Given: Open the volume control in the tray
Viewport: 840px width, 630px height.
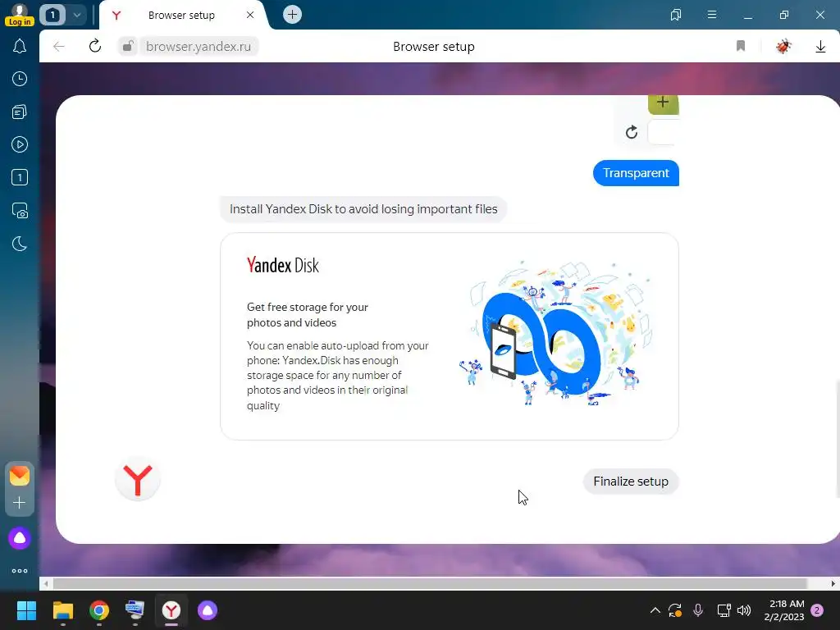Looking at the screenshot, I should 744,610.
